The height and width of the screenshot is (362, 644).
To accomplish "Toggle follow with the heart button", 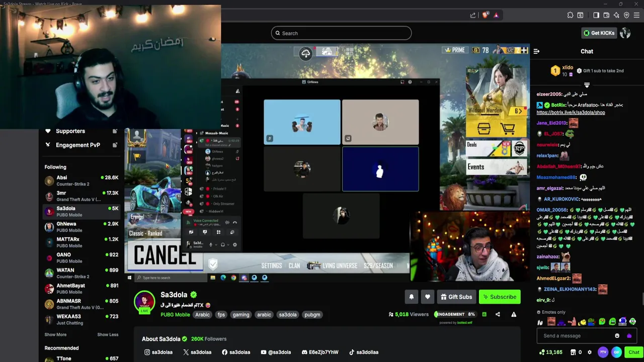I will coord(428,297).
